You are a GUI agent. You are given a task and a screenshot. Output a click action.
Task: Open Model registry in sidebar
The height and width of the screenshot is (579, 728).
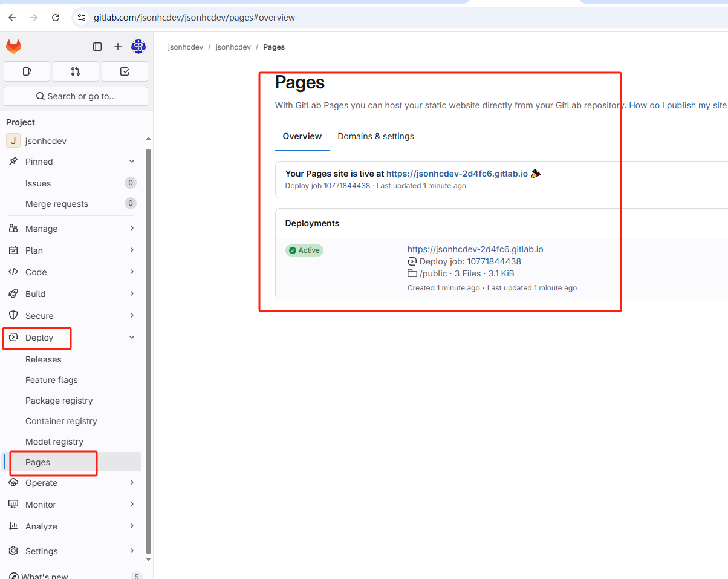pos(54,442)
